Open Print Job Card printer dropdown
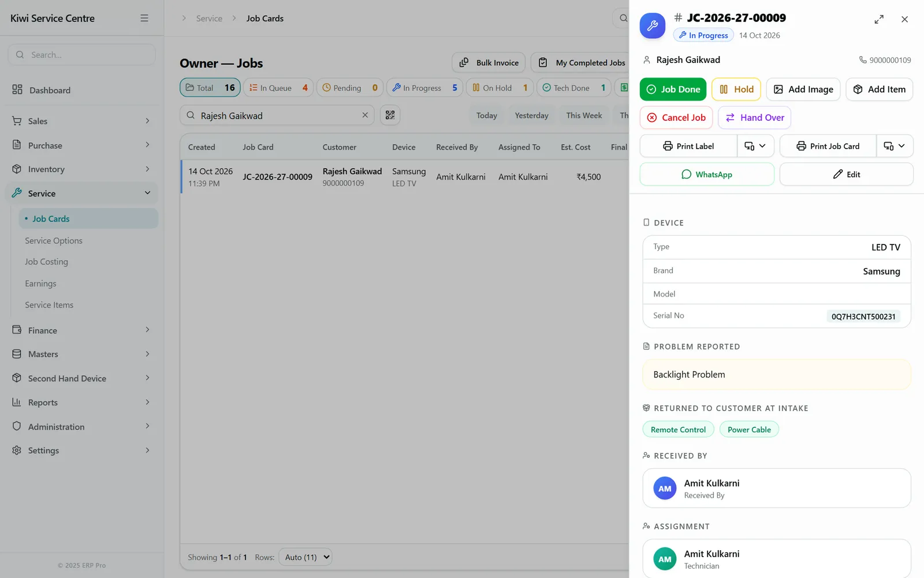 (x=895, y=146)
